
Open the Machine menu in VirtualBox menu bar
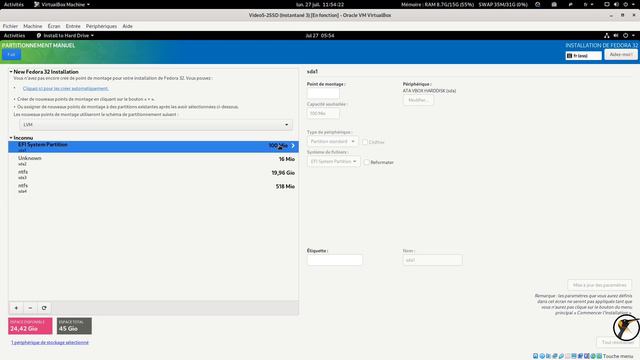(33, 26)
